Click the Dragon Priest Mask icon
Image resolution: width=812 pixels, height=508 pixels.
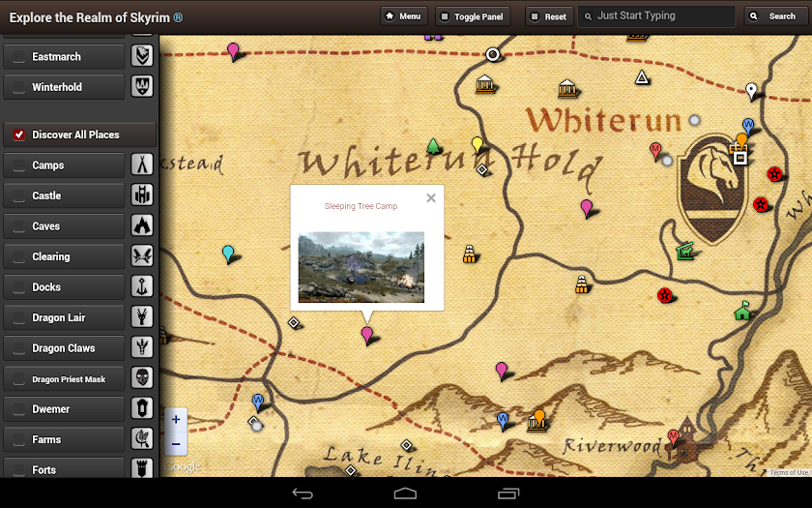click(142, 378)
